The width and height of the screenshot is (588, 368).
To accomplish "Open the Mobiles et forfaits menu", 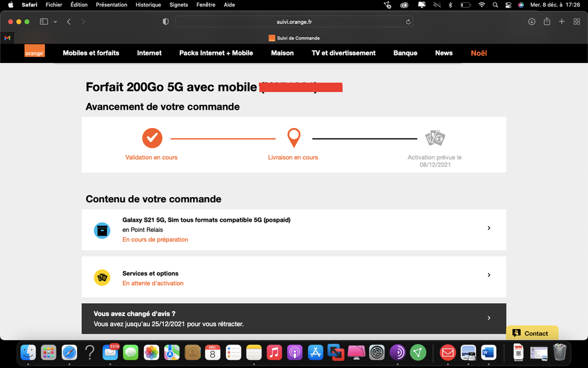I will pyautogui.click(x=91, y=53).
